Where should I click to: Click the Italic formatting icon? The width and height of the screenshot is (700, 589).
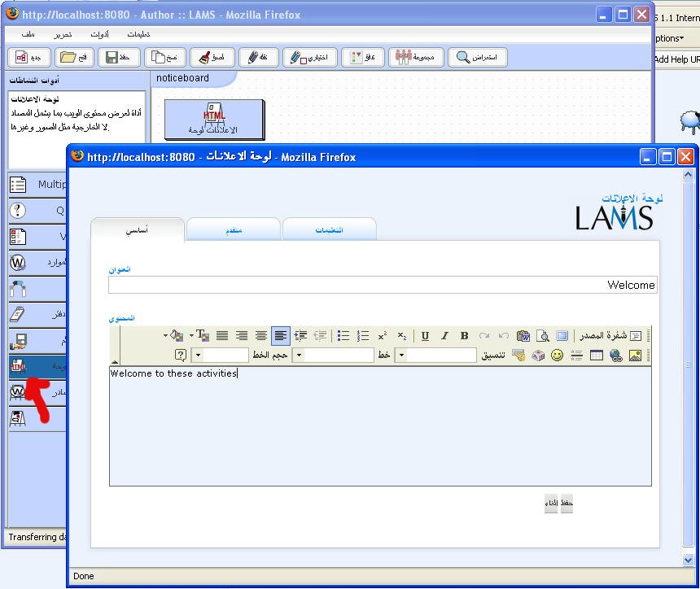click(x=444, y=336)
